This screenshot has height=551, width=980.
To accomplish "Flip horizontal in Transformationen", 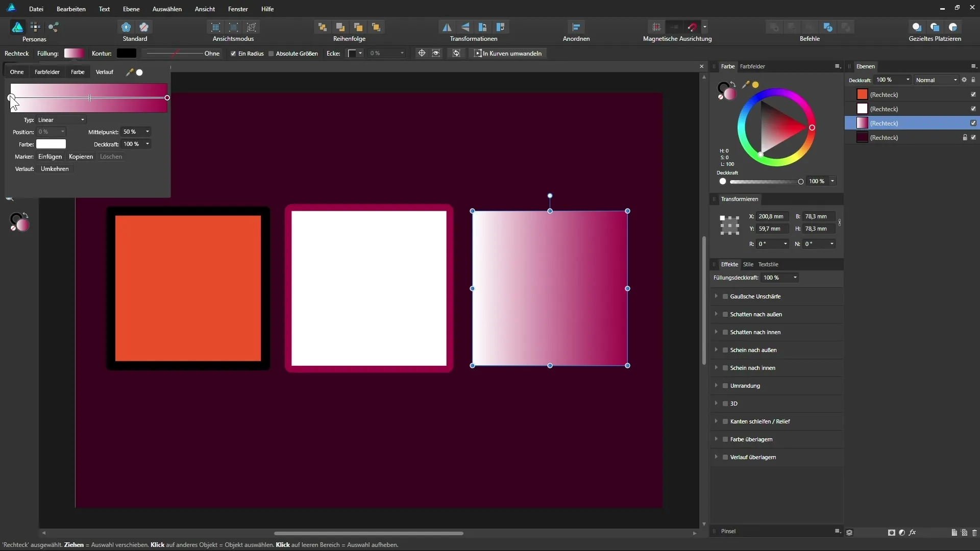I will [x=447, y=27].
